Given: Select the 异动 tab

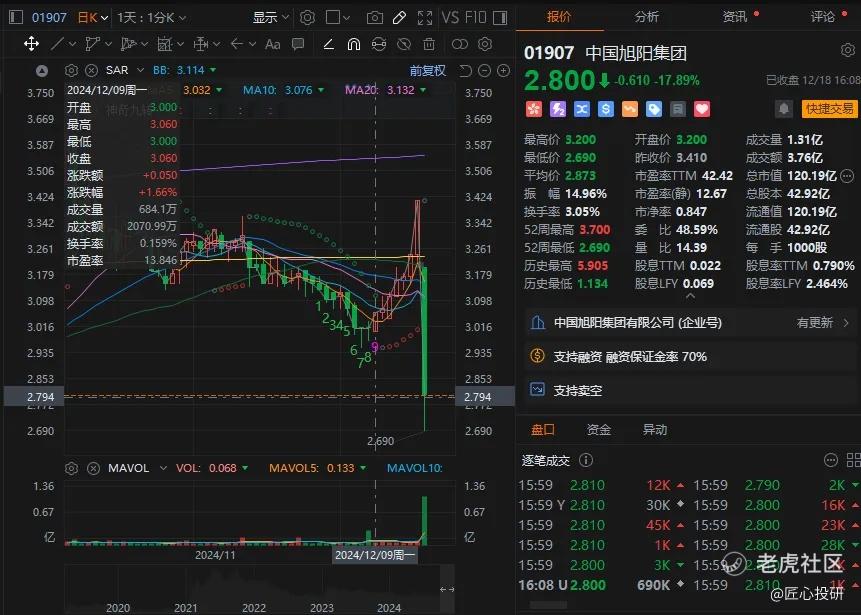Looking at the screenshot, I should coord(655,429).
